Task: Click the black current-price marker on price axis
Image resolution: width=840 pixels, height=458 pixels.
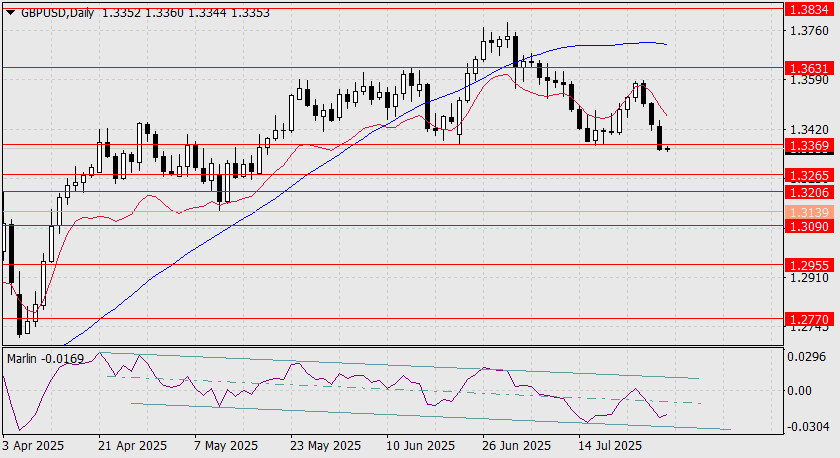Action: tap(809, 153)
